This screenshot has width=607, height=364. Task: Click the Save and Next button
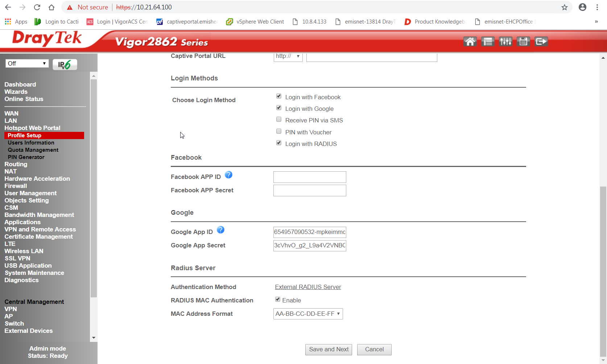click(x=329, y=350)
